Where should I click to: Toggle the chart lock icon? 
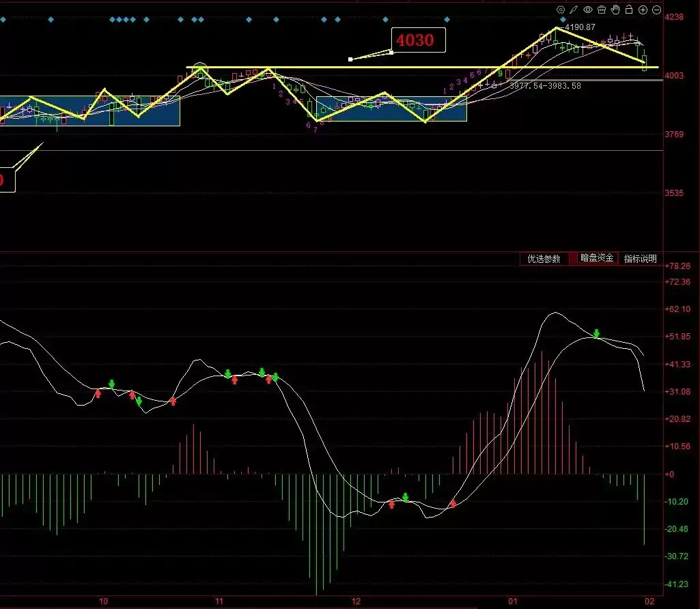tap(629, 10)
